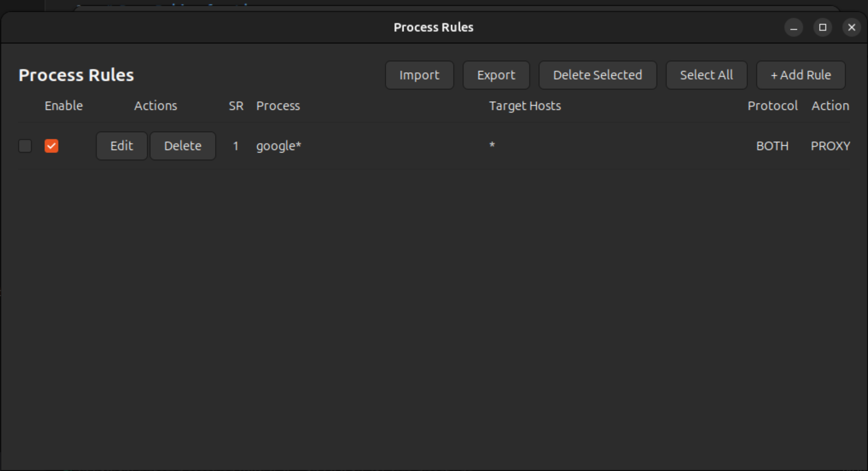Click the Action column header

point(830,106)
